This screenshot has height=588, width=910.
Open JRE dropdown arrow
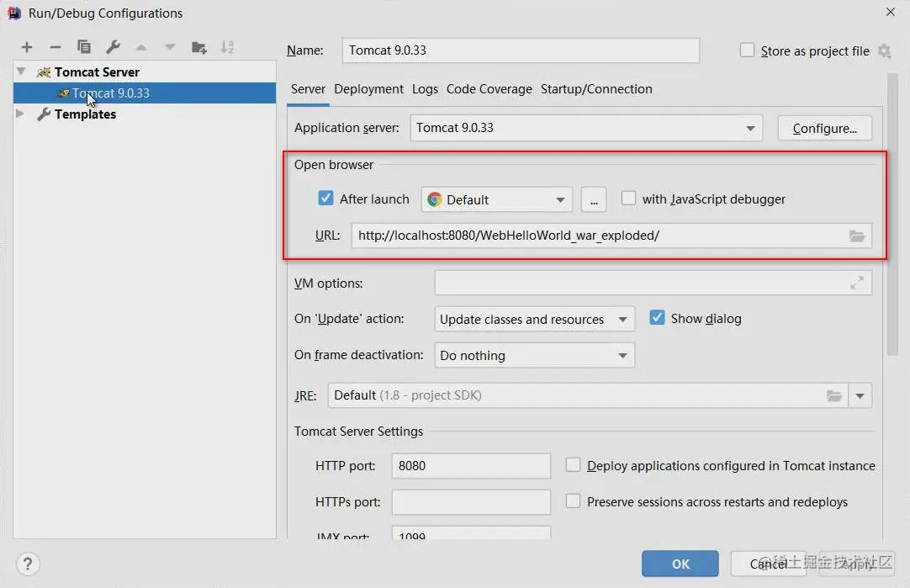pos(860,396)
